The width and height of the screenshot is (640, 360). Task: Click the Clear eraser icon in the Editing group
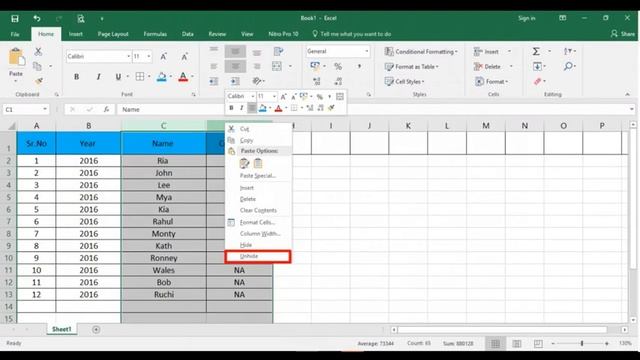point(538,81)
